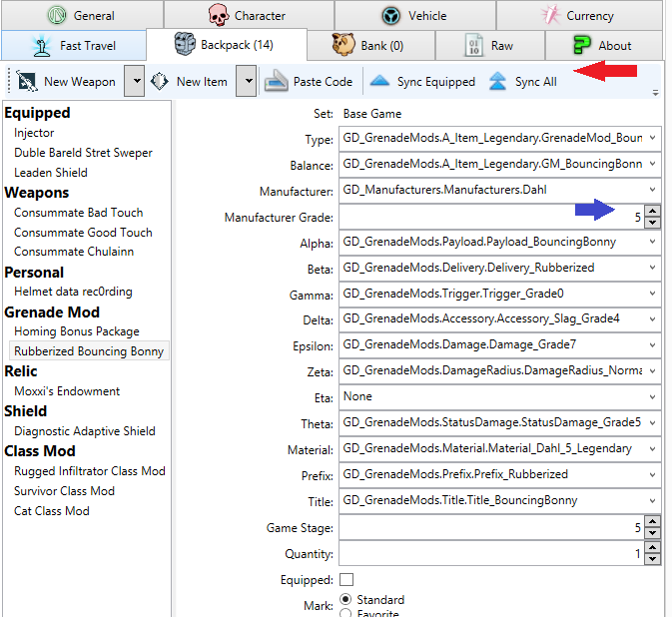Click the Fast Travel station icon
The image size is (672, 617).
(x=42, y=46)
